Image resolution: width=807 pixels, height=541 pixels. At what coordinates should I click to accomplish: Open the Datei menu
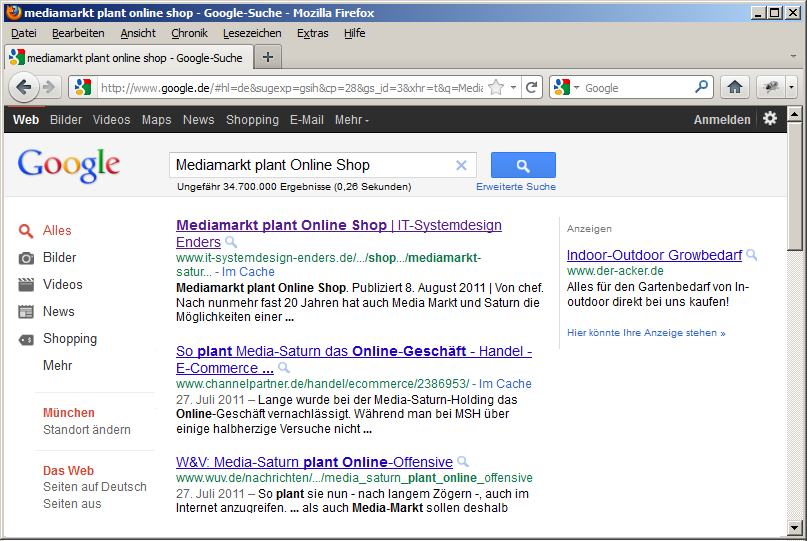pyautogui.click(x=24, y=33)
